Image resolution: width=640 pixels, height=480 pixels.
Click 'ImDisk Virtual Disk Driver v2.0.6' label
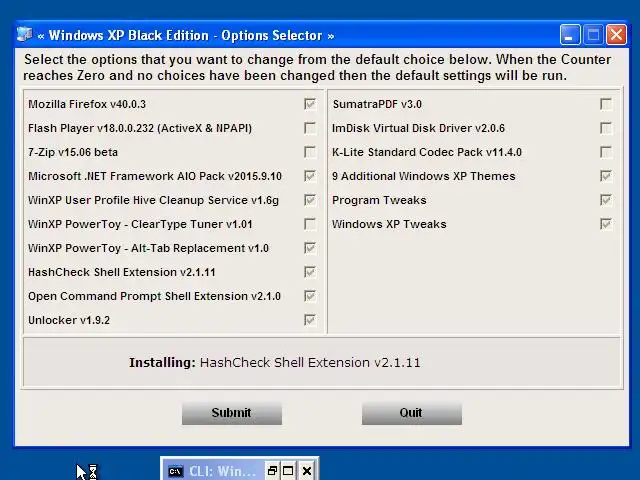[x=418, y=128]
